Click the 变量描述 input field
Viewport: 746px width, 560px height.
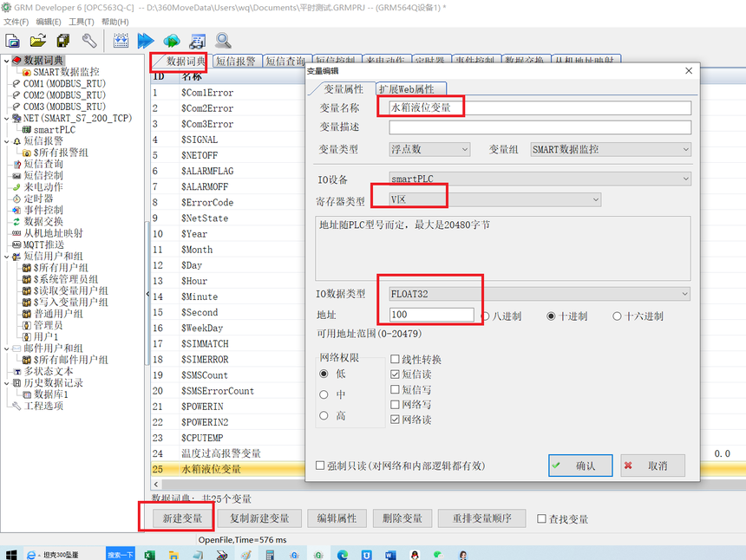tap(540, 127)
